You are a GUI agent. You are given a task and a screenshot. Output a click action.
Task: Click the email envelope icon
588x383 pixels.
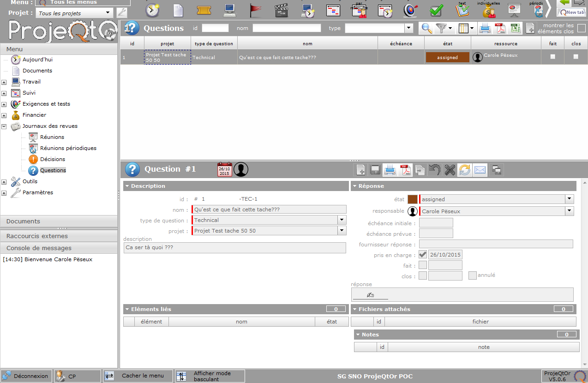[x=480, y=170]
